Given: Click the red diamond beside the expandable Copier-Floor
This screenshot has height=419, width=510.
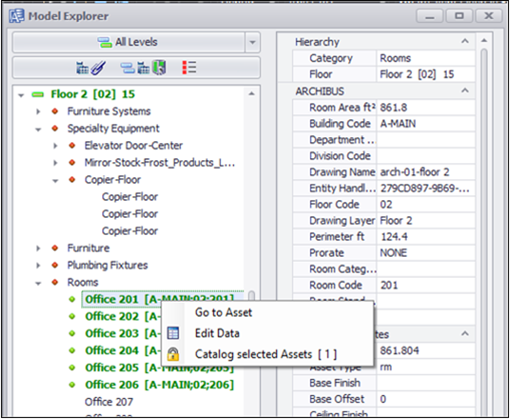Looking at the screenshot, I should pos(72,180).
